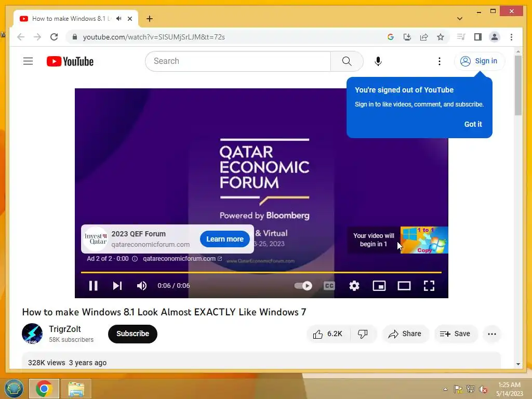
Task: Enter full screen mode
Action: click(429, 286)
